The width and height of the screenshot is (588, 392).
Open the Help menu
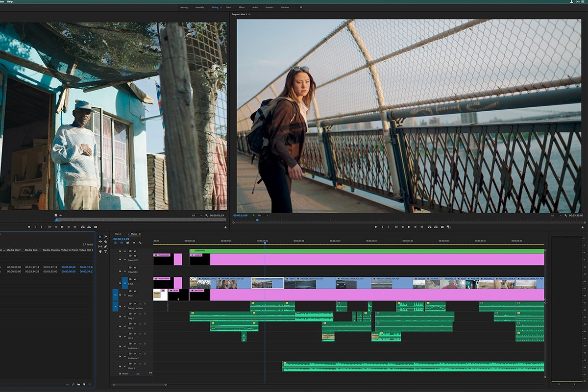click(x=10, y=1)
